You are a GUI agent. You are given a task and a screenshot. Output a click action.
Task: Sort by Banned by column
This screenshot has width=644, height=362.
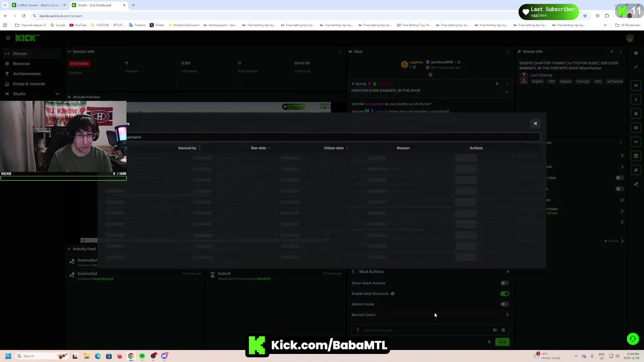point(190,148)
